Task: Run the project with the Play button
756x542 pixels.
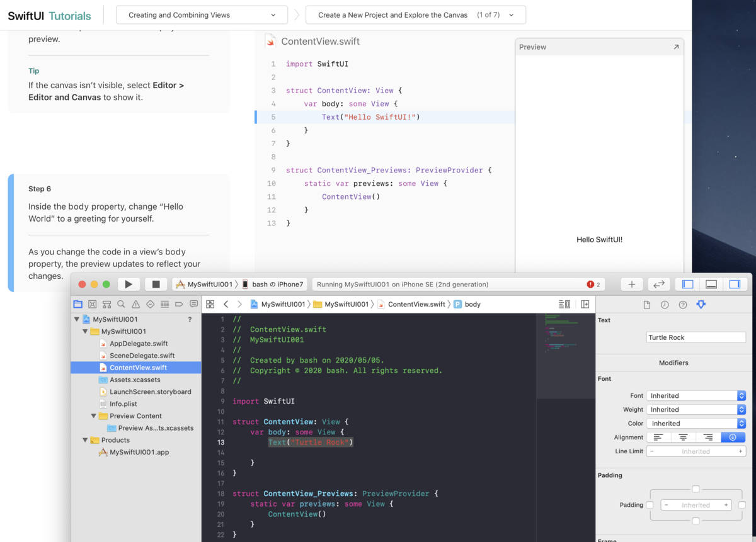Action: pos(129,285)
